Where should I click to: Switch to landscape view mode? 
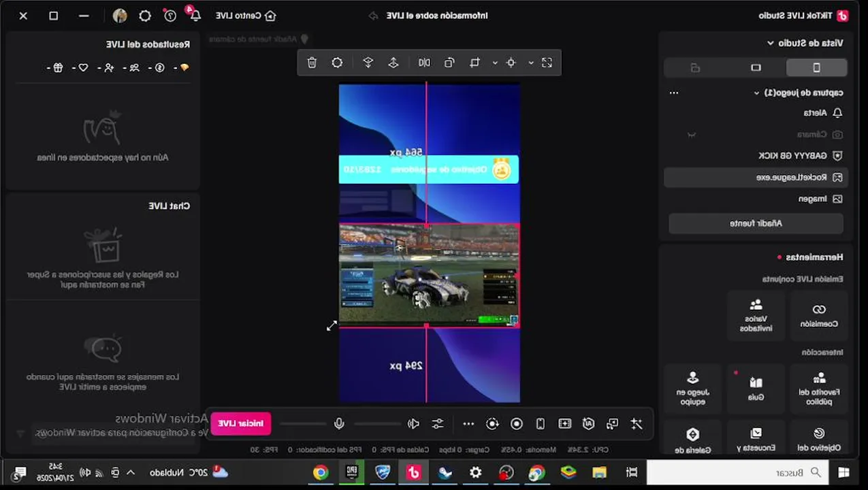[756, 67]
